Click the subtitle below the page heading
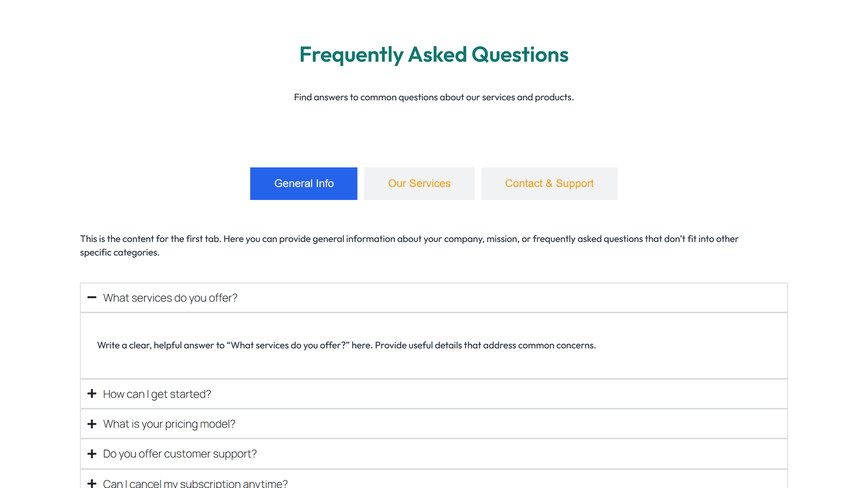 (x=433, y=97)
